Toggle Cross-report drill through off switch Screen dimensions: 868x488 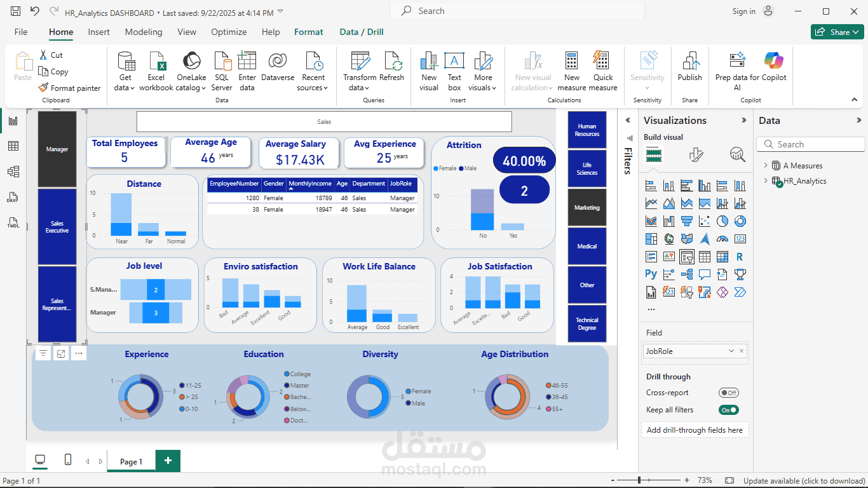[729, 393]
